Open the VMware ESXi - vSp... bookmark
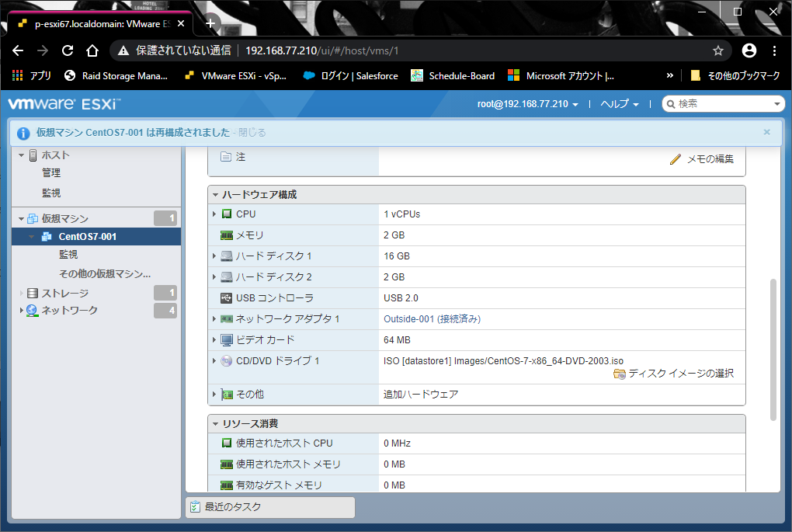Image resolution: width=792 pixels, height=532 pixels. coord(235,76)
